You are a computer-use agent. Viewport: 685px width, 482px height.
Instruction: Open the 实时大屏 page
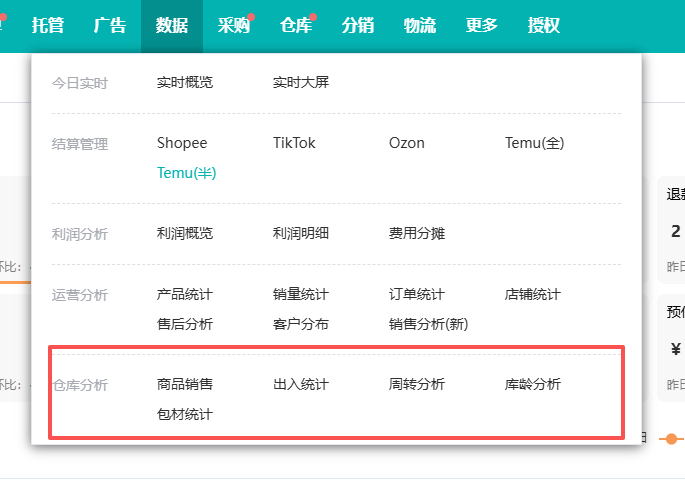pyautogui.click(x=301, y=82)
